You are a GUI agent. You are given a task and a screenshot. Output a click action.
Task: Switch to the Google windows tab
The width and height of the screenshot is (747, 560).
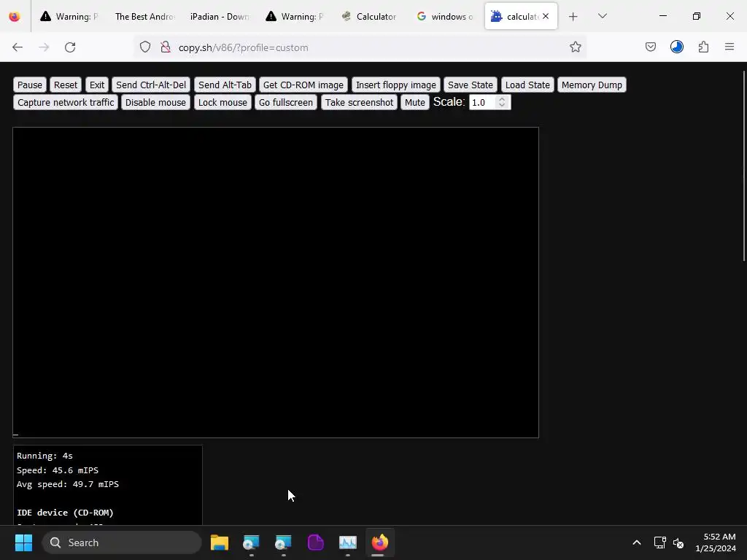click(x=445, y=17)
